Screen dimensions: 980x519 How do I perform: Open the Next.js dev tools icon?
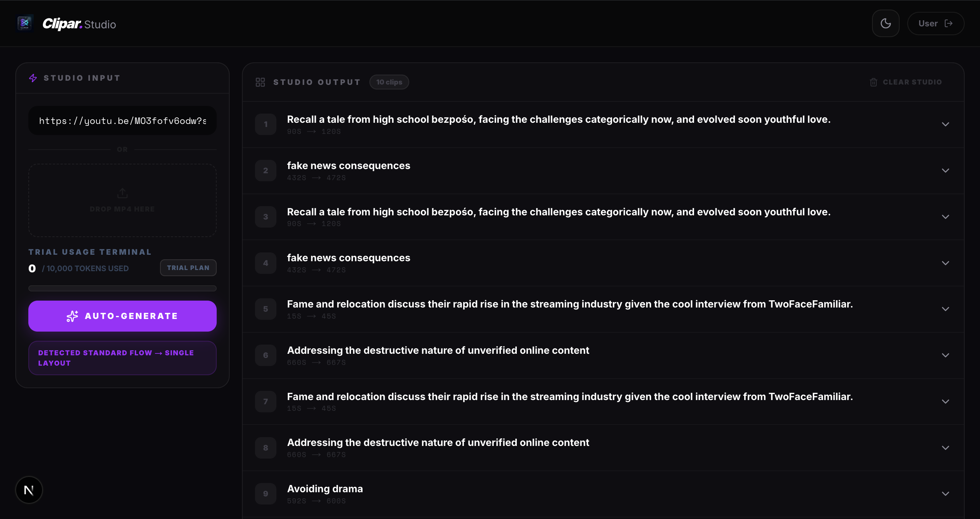pyautogui.click(x=29, y=490)
